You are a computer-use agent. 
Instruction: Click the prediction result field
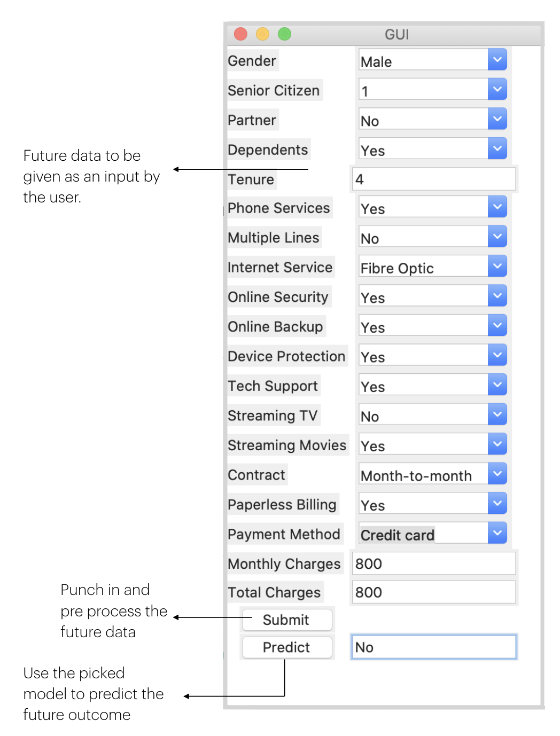[433, 647]
